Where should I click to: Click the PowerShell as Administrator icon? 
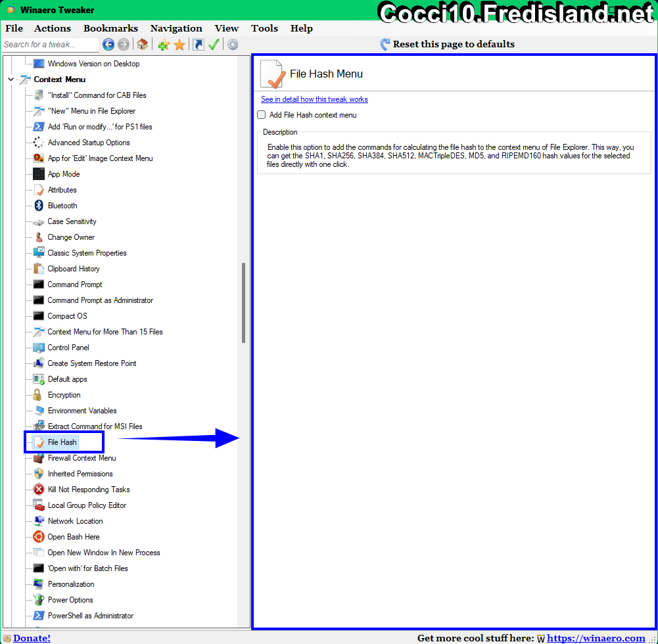39,616
